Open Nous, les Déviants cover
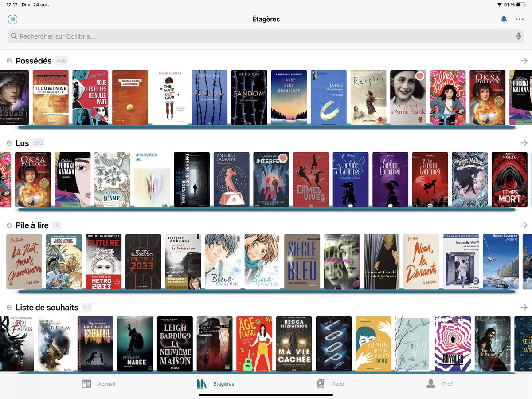The image size is (532, 399). pyautogui.click(x=421, y=262)
